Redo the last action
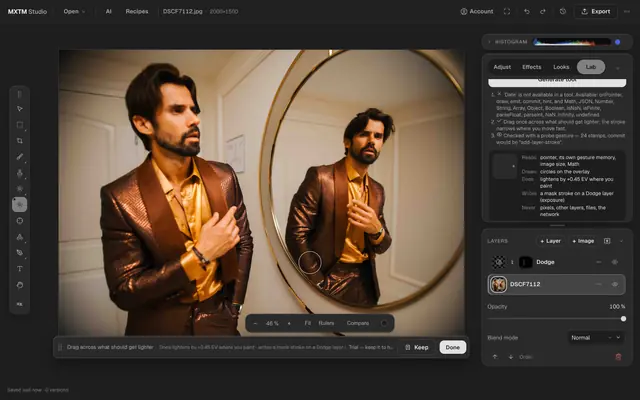The image size is (640, 400). (542, 11)
